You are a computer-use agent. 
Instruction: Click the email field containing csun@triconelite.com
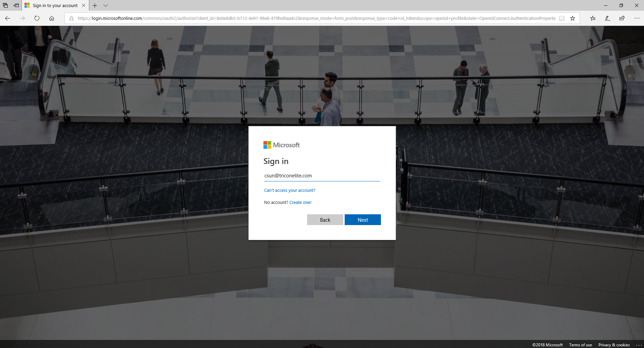pyautogui.click(x=322, y=176)
